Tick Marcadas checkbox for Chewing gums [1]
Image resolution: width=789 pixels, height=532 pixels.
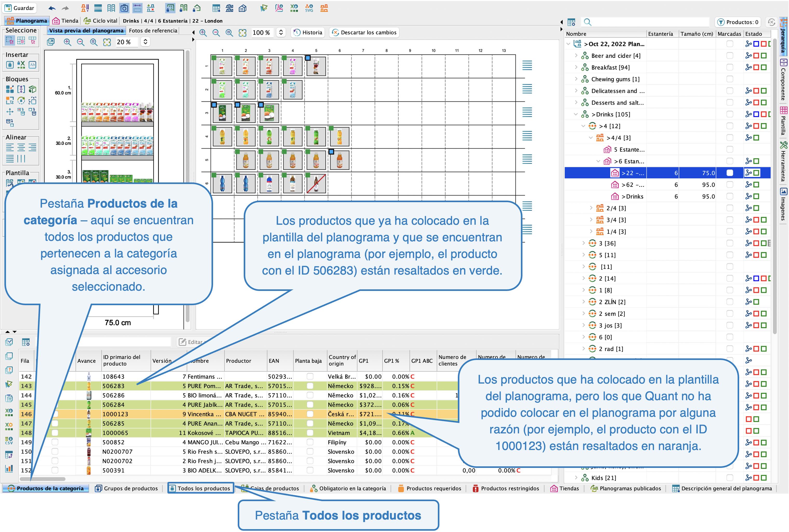point(730,79)
